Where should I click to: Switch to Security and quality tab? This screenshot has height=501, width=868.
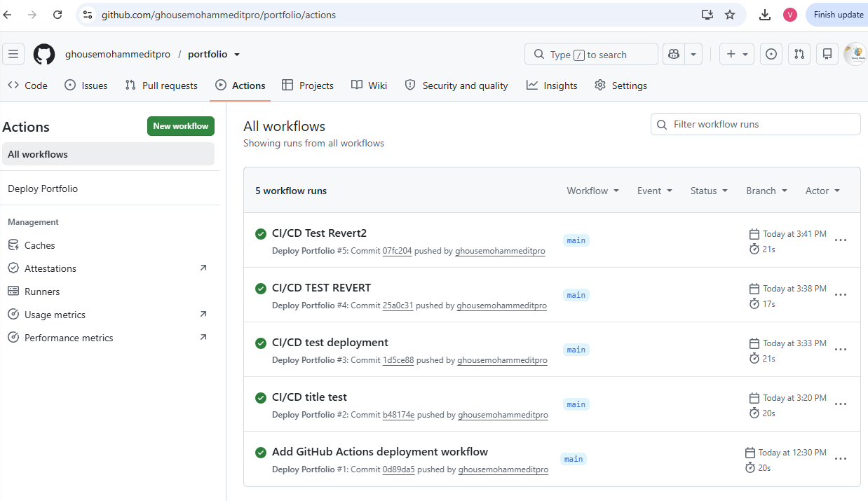(456, 85)
